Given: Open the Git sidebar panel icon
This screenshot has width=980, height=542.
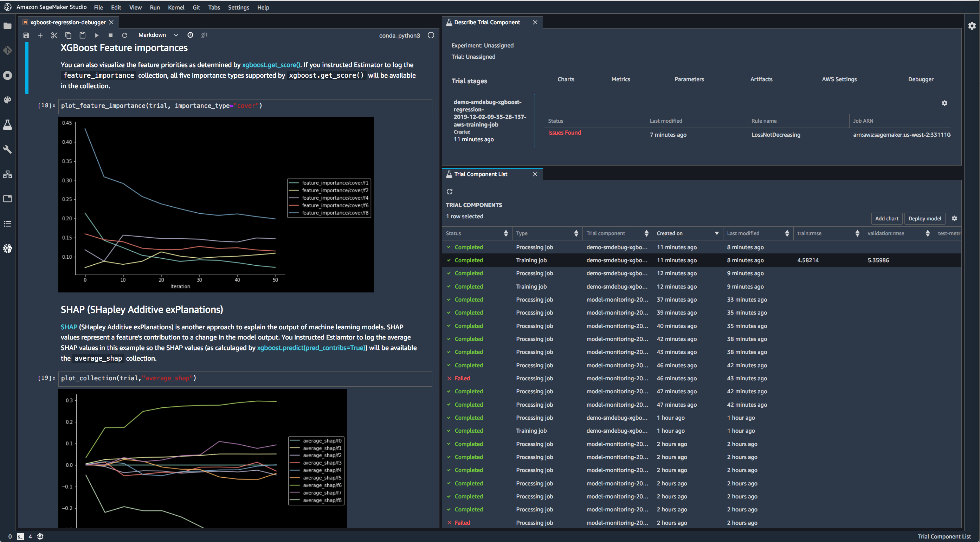Looking at the screenshot, I should tap(8, 51).
